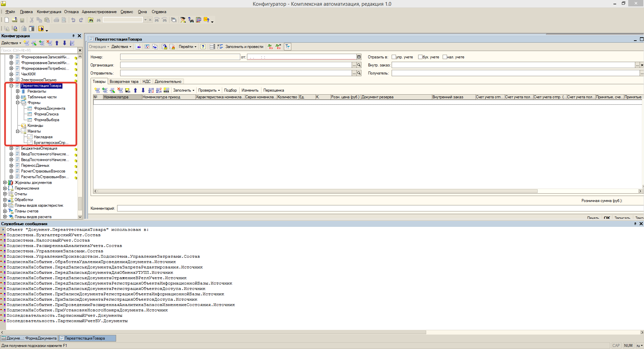644x349 pixels.
Task: Click the yellow help question mark icon
Action: (x=206, y=20)
